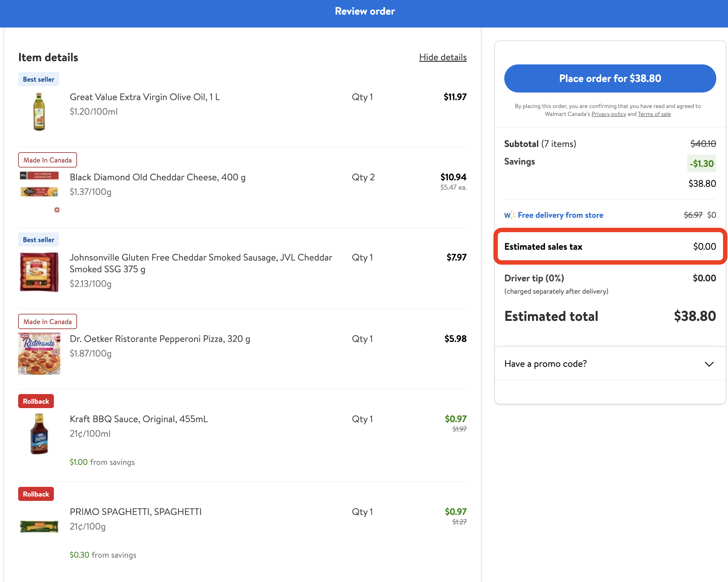Screen dimensions: 728x582
Task: Open the Privacy policy link
Action: (609, 114)
